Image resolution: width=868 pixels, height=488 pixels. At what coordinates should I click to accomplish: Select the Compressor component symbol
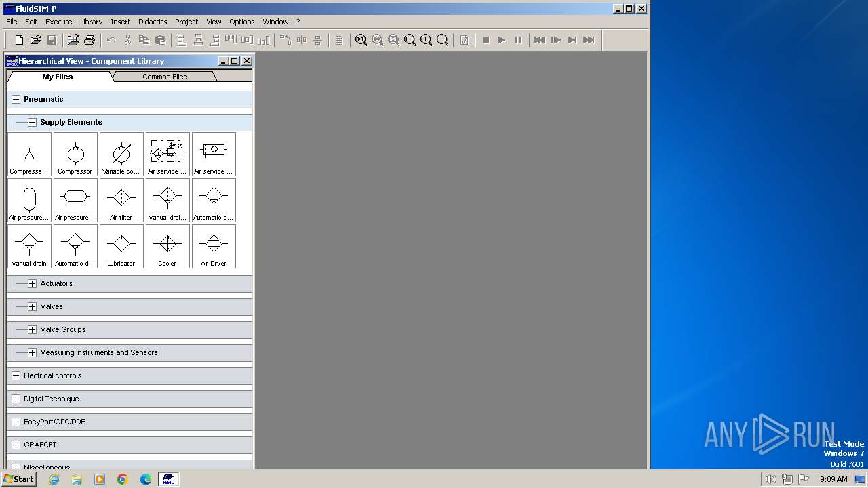75,155
